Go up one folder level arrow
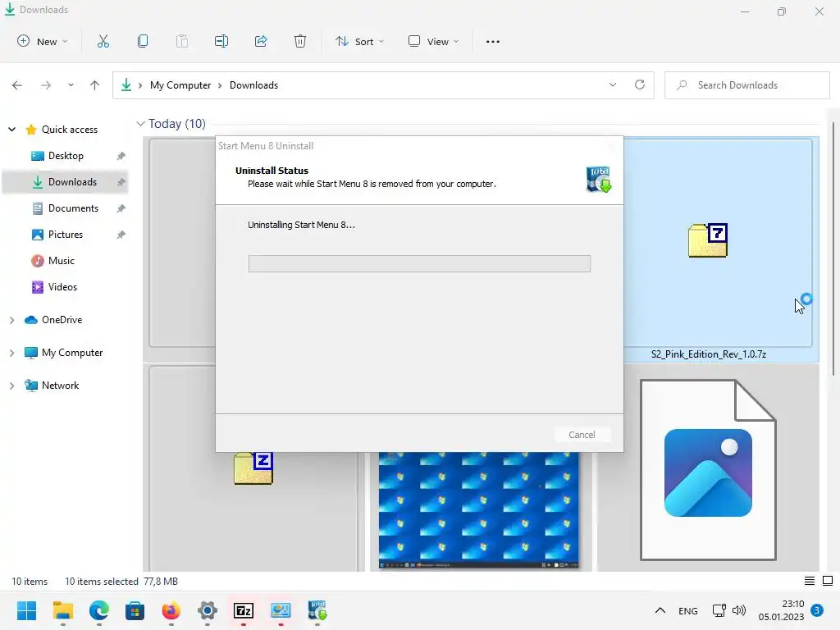This screenshot has width=840, height=630. pyautogui.click(x=95, y=85)
